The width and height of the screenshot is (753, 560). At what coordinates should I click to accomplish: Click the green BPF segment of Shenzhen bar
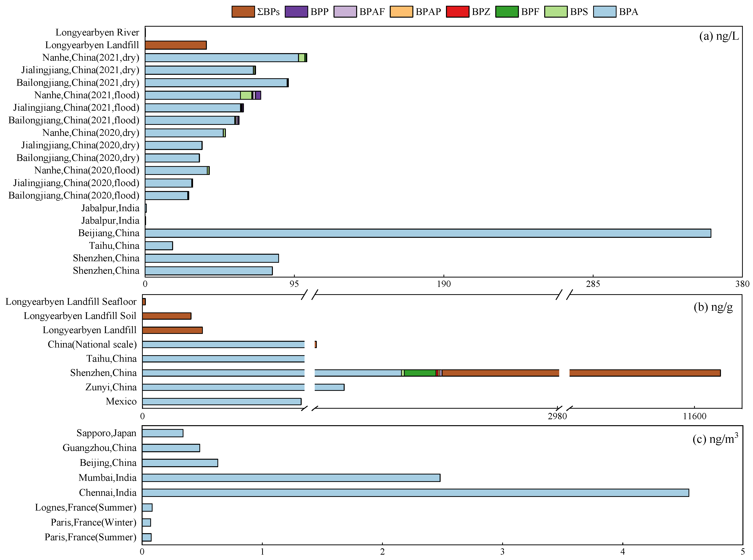click(x=420, y=373)
